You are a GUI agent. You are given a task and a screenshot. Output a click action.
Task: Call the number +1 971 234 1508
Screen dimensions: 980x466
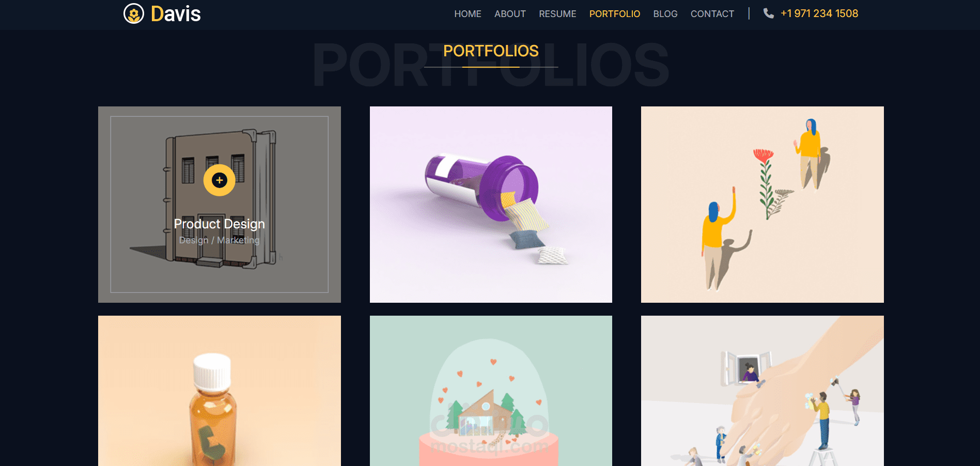819,13
